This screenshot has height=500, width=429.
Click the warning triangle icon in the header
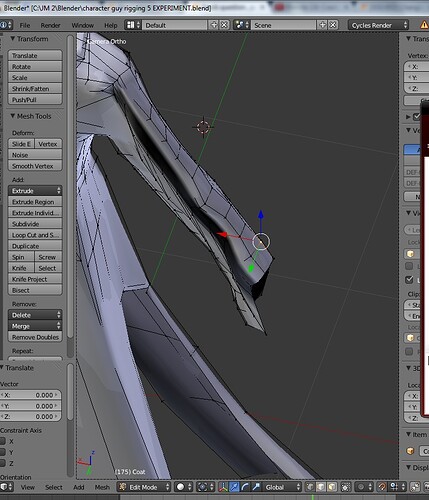(424, 25)
